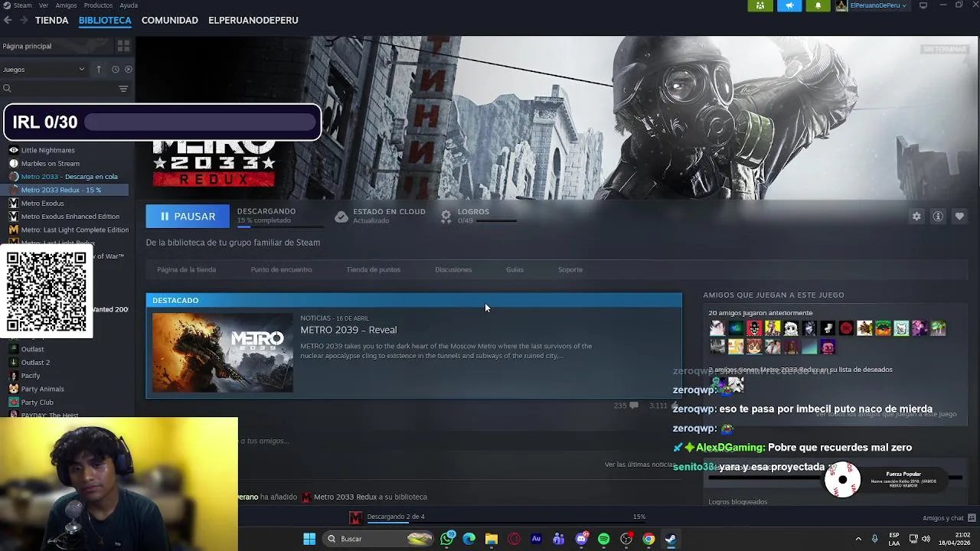The width and height of the screenshot is (980, 551).
Task: Open the family sharing icon in top bar
Action: 759,5
